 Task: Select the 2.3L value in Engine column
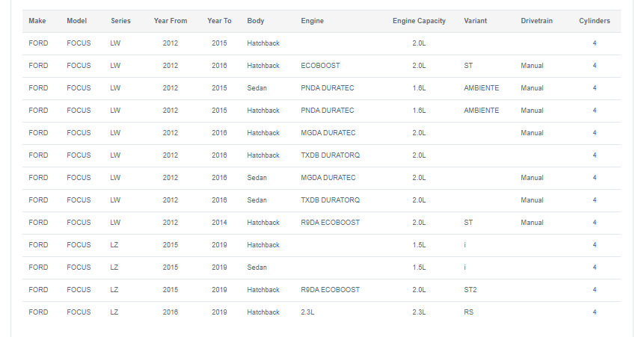pyautogui.click(x=308, y=312)
